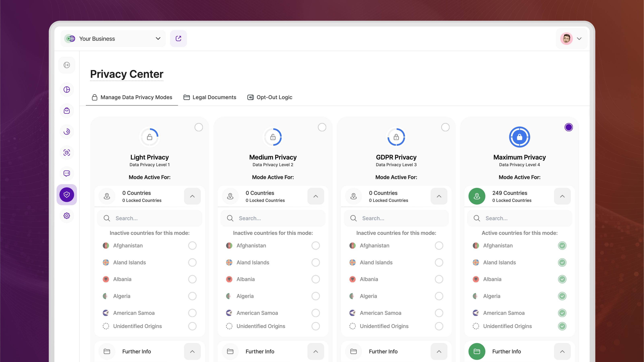Click the Privacy Center heading

127,74
